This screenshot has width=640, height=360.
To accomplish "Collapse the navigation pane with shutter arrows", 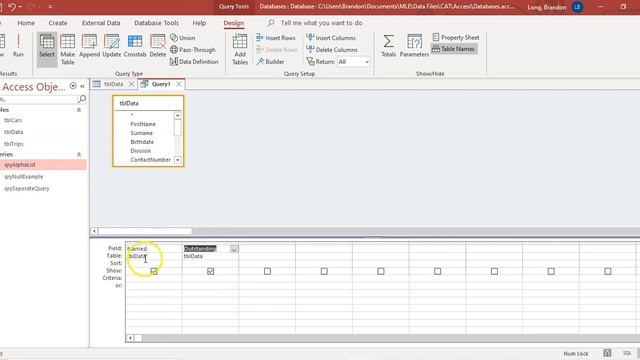I will click(x=82, y=86).
